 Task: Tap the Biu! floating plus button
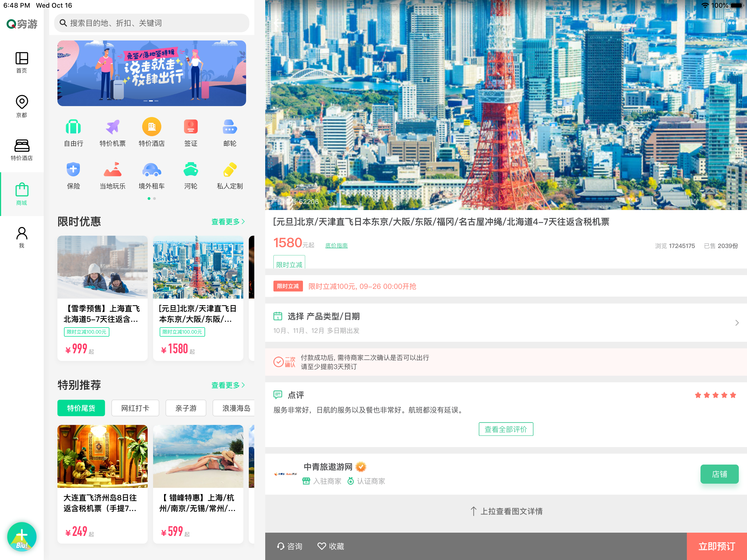coord(22,536)
